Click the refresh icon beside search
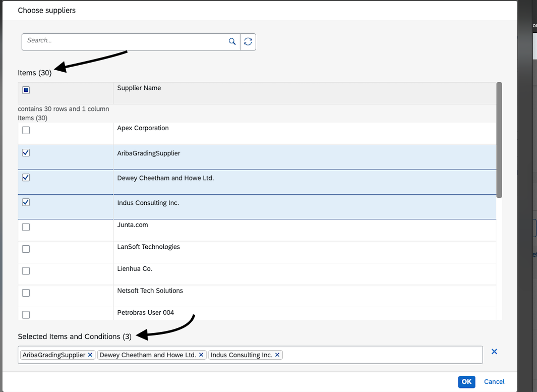Image resolution: width=537 pixels, height=392 pixels. (248, 41)
